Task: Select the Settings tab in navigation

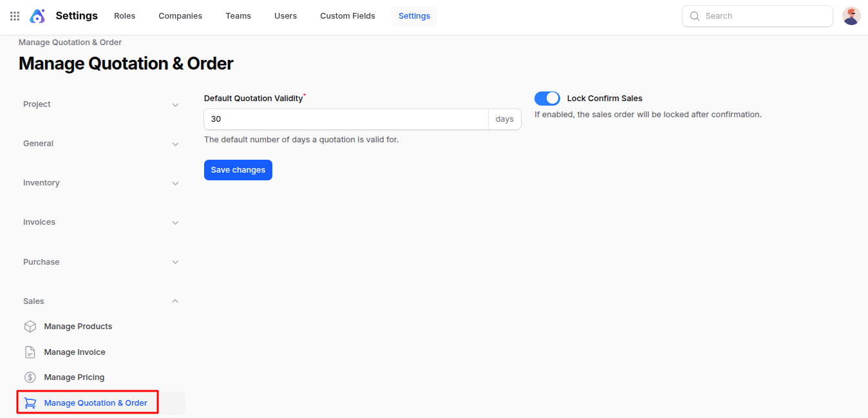Action: tap(414, 15)
